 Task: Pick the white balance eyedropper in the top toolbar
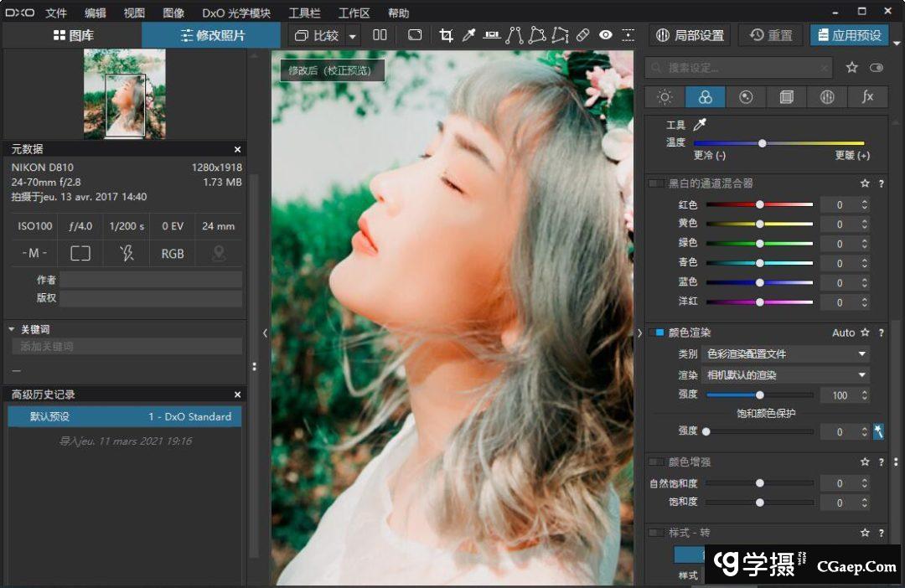tap(469, 35)
